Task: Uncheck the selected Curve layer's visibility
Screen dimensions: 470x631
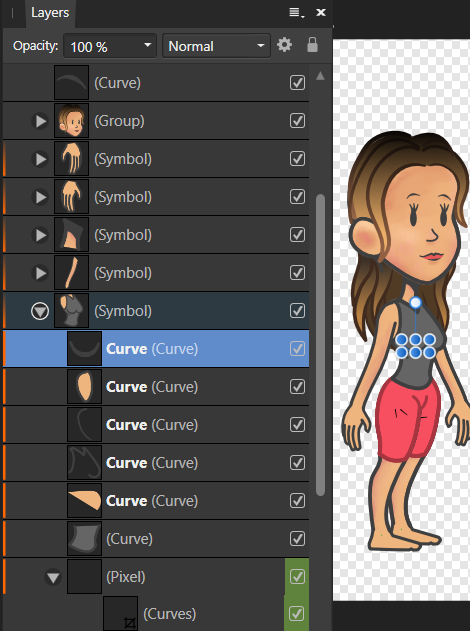Action: pyautogui.click(x=297, y=349)
